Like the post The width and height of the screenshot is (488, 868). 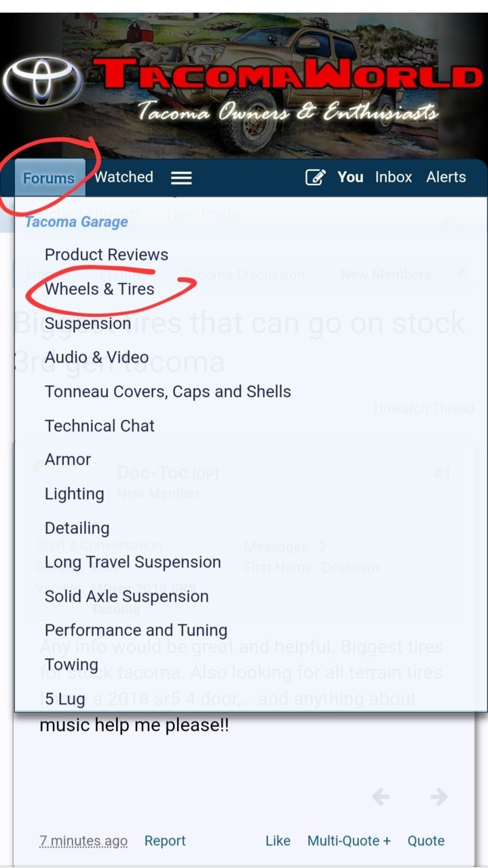[x=278, y=841]
